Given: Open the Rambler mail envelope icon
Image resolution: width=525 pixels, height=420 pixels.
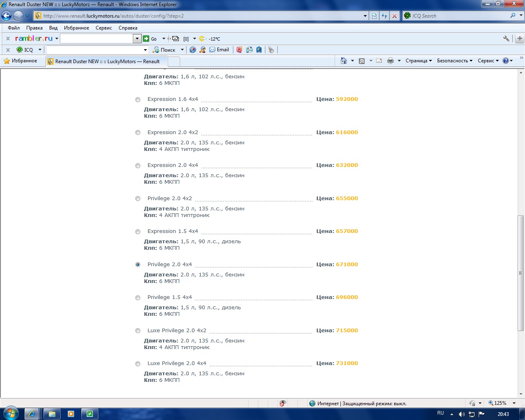Looking at the screenshot, I should point(176,39).
